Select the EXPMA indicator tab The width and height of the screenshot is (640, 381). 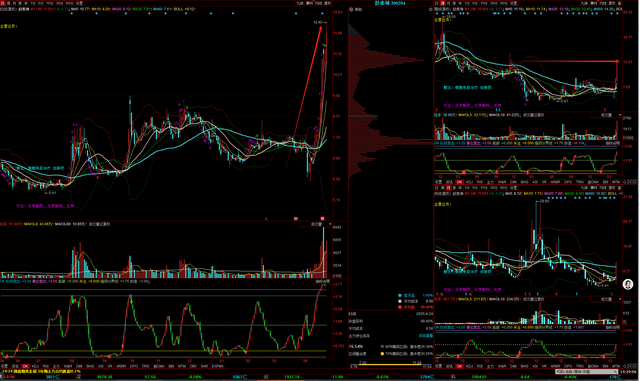(218, 366)
